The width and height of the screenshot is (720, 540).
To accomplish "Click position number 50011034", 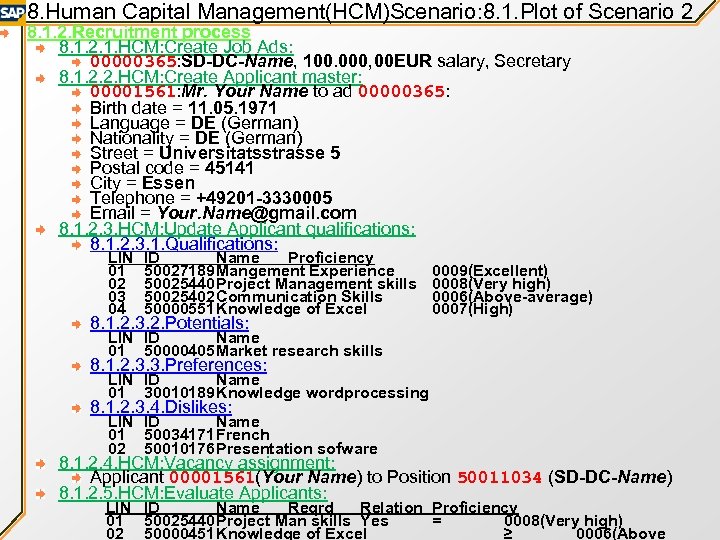I will (500, 478).
